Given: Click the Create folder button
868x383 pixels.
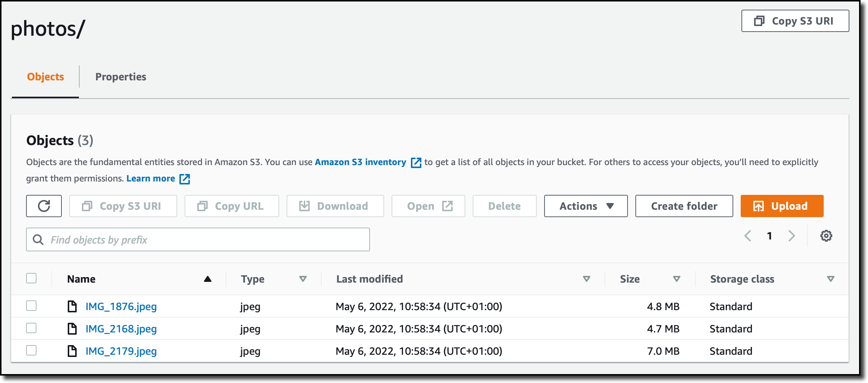Looking at the screenshot, I should coord(684,206).
